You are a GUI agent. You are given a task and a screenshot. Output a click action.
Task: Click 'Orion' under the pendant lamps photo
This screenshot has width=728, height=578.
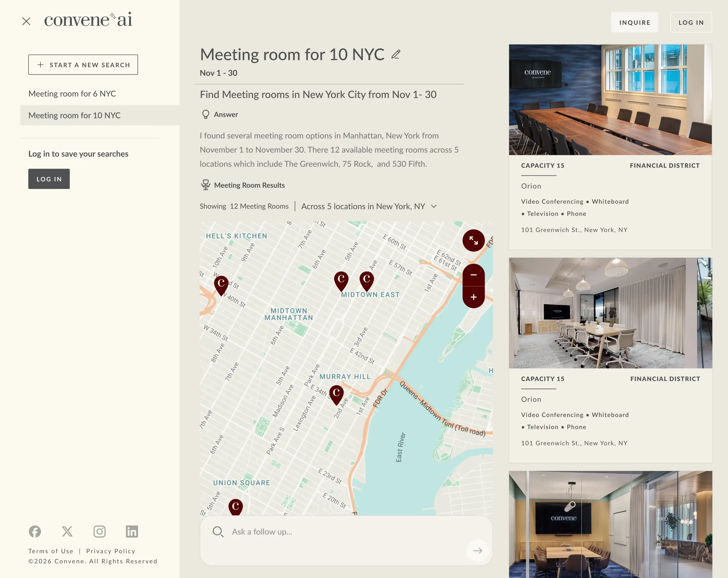(531, 399)
